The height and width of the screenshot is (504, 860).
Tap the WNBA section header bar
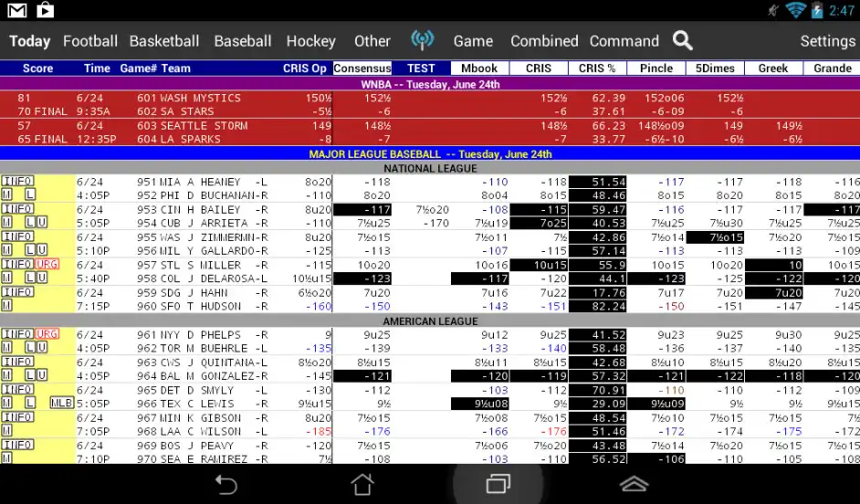430,84
